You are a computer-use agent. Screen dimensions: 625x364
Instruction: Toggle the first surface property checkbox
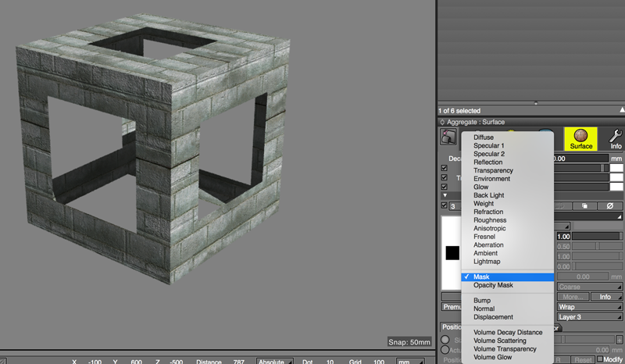click(x=444, y=168)
